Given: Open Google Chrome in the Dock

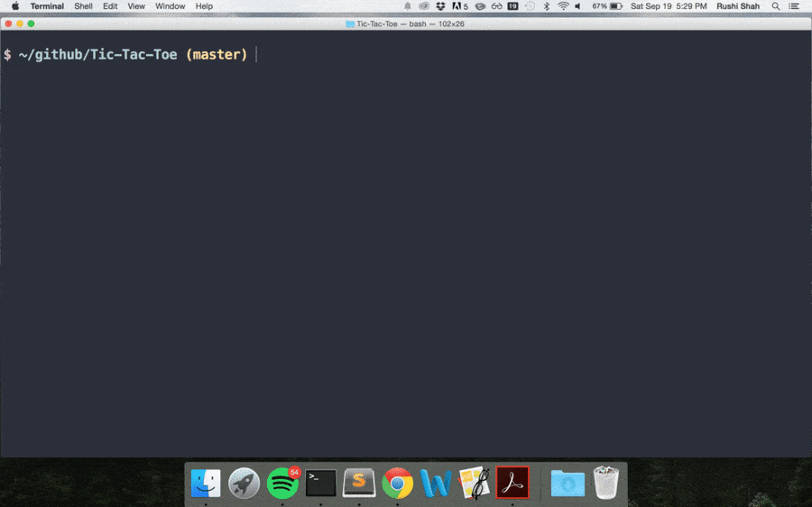Looking at the screenshot, I should coord(397,484).
